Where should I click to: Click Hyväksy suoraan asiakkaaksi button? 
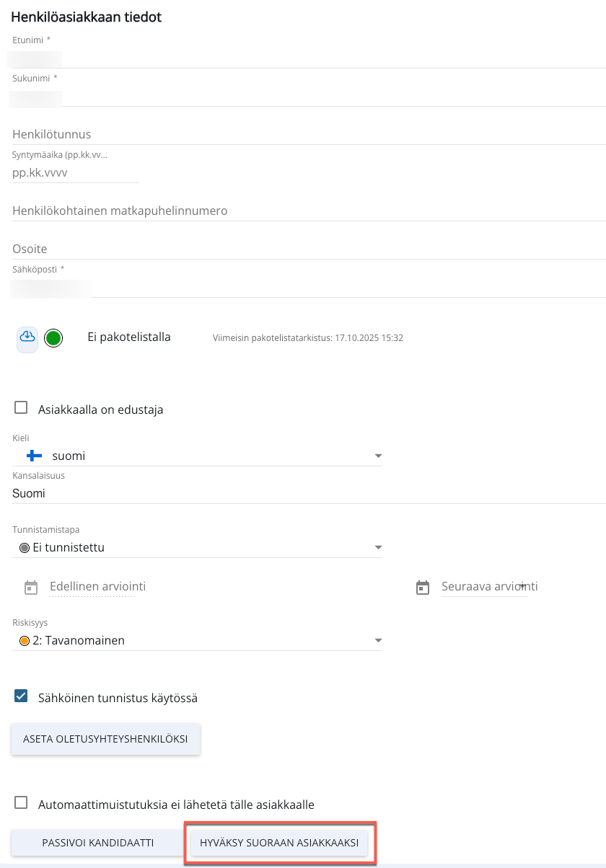tap(279, 843)
